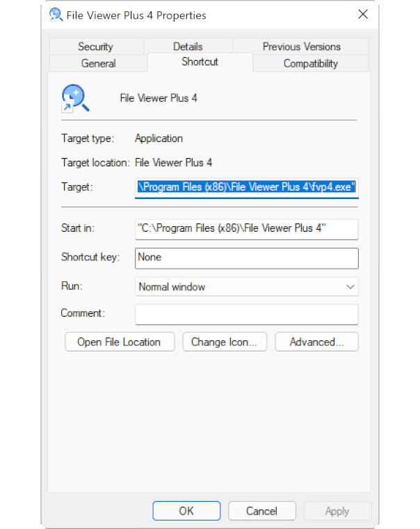Click the 'Shortcut key:' label
Screen dimensions: 420x529
pos(90,258)
